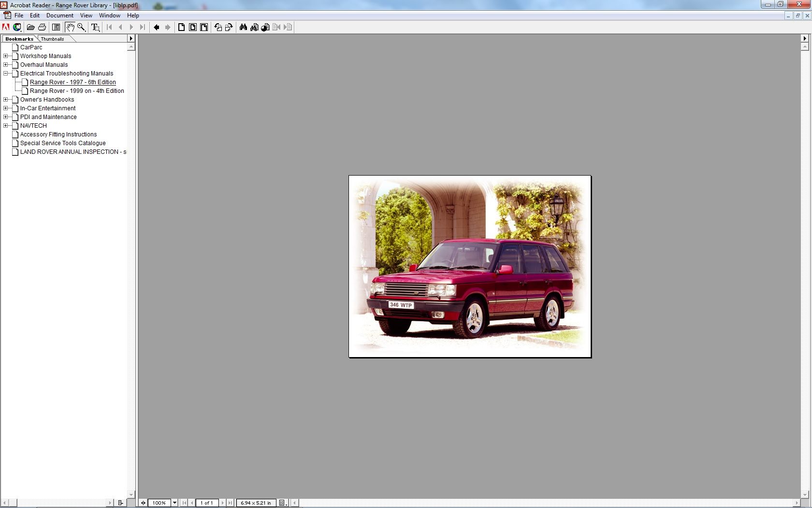Select the Text Select tool
This screenshot has height=508, width=812.
95,28
